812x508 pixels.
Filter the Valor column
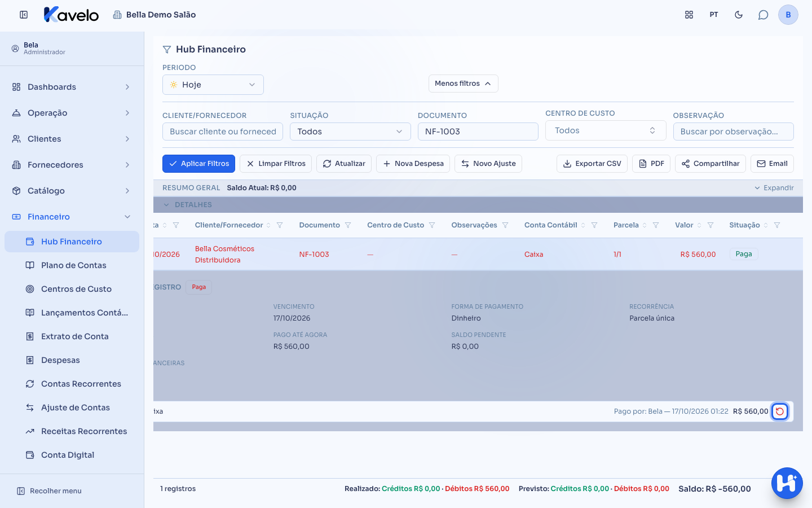(x=710, y=225)
